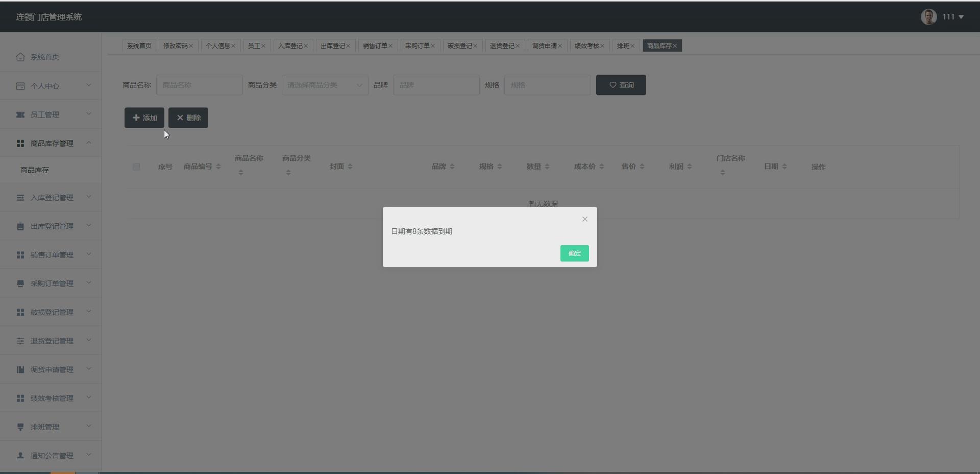Sort by 利润 column
This screenshot has width=980, height=474.
click(690, 167)
